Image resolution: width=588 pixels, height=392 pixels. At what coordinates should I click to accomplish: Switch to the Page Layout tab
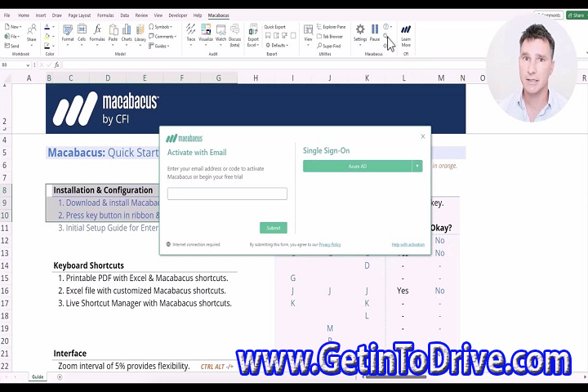(79, 16)
